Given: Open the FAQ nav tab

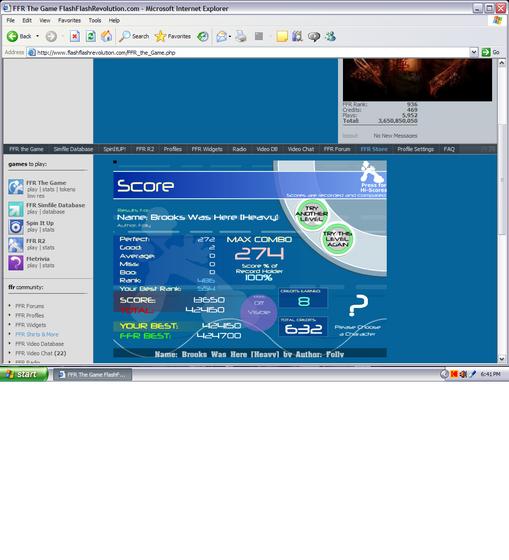Looking at the screenshot, I should [x=449, y=149].
